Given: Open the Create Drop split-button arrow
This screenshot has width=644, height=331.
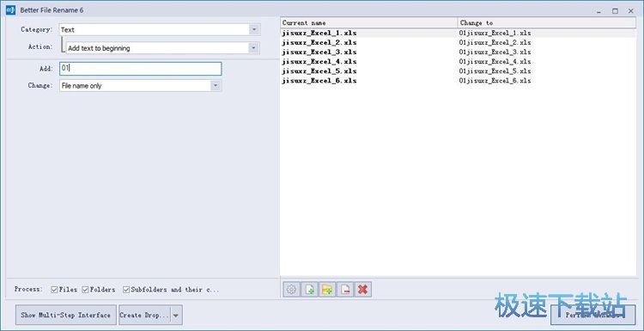Looking at the screenshot, I should [176, 316].
